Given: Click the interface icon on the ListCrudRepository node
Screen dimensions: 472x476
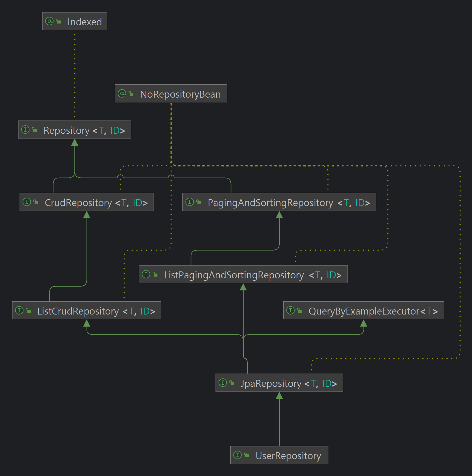Looking at the screenshot, I should tap(19, 310).
